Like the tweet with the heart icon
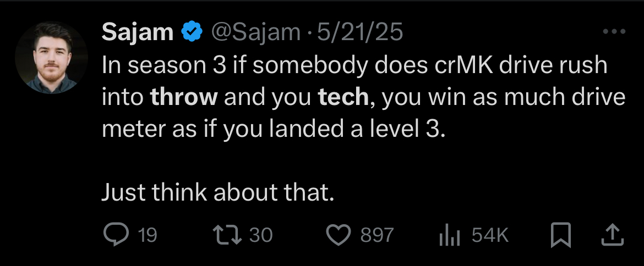This screenshot has width=644, height=266. (339, 235)
